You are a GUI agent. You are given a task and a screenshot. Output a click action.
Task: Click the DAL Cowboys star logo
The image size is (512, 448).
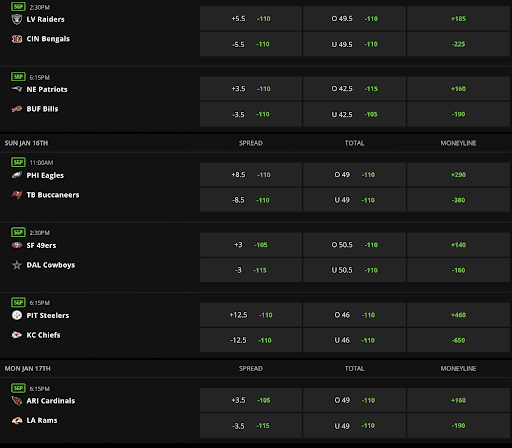pos(17,265)
